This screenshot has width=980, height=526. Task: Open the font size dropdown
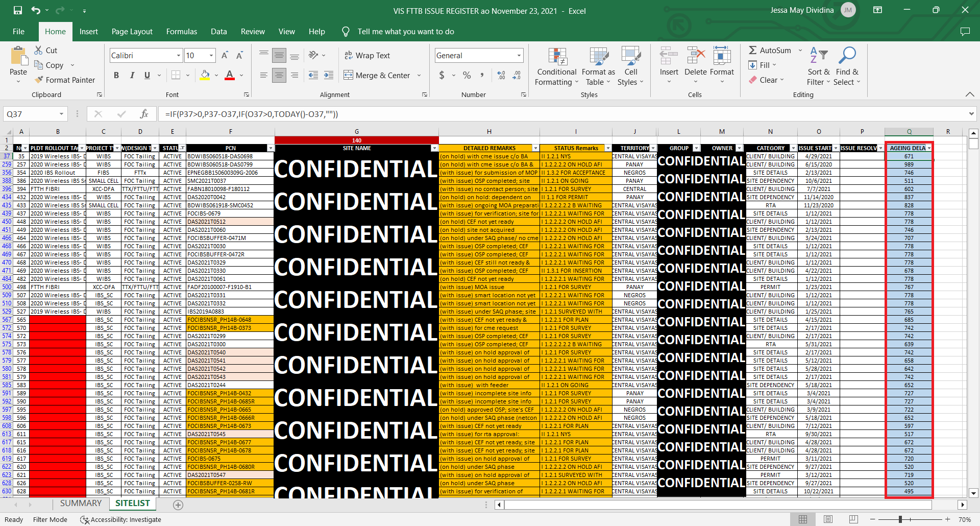(211, 55)
